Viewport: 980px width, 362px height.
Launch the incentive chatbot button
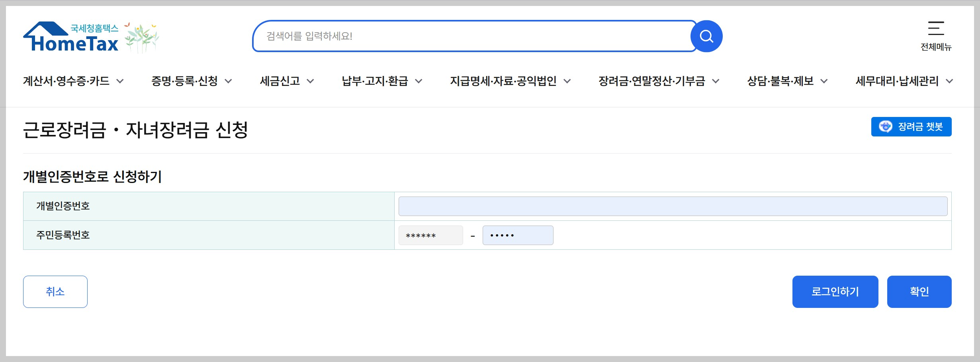[911, 127]
